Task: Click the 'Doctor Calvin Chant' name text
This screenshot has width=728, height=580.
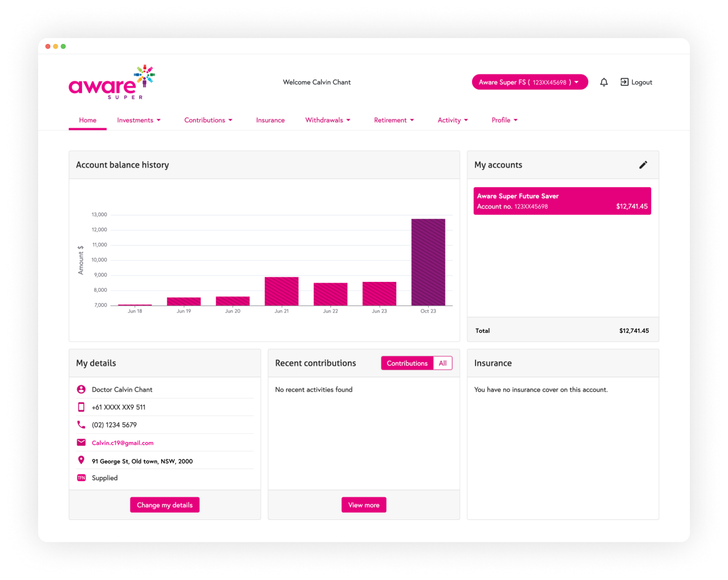Action: [122, 390]
